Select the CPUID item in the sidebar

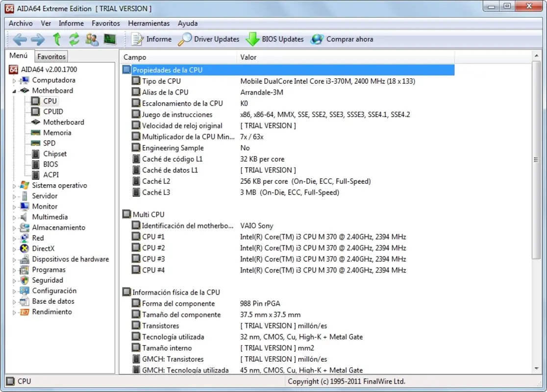(54, 111)
